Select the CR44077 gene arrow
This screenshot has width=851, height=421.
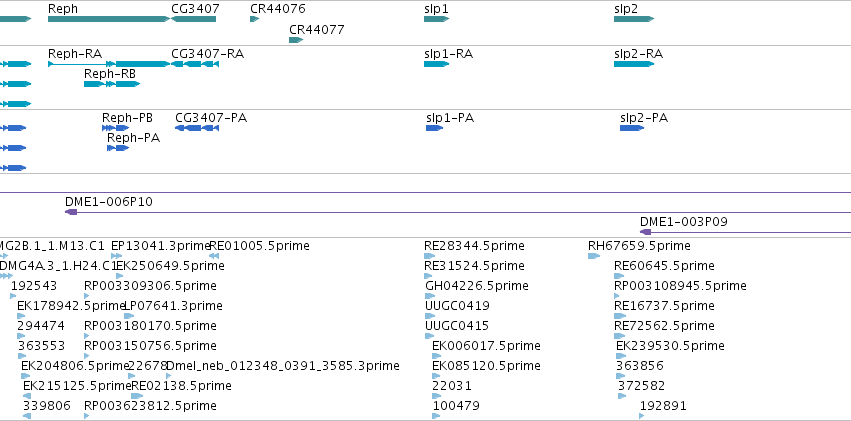click(x=296, y=40)
